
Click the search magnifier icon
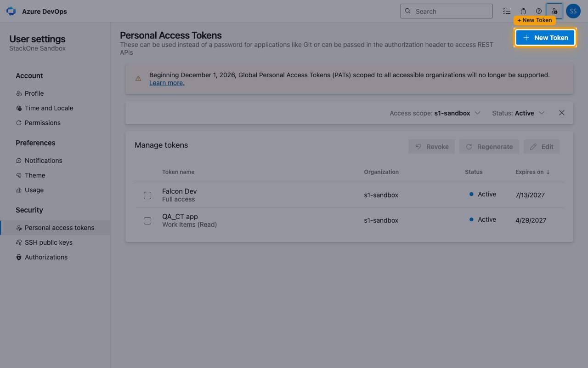click(408, 11)
